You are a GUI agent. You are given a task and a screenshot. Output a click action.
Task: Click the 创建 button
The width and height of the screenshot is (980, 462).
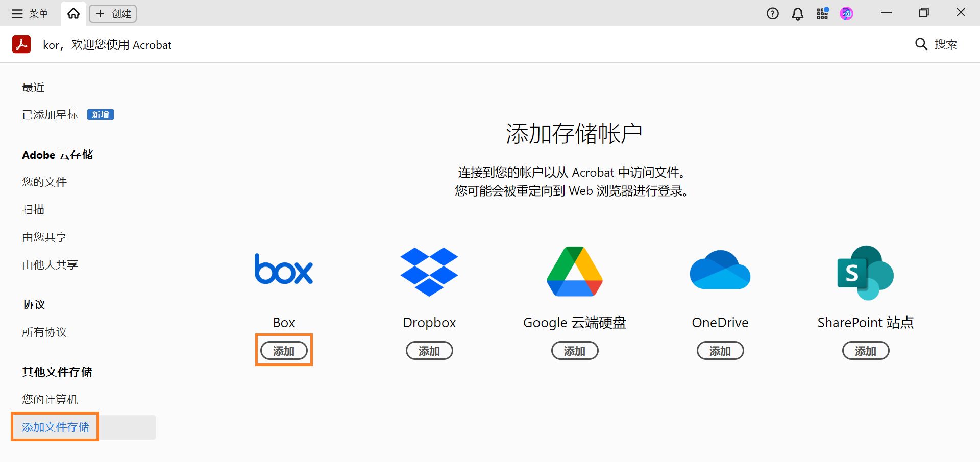click(x=112, y=13)
